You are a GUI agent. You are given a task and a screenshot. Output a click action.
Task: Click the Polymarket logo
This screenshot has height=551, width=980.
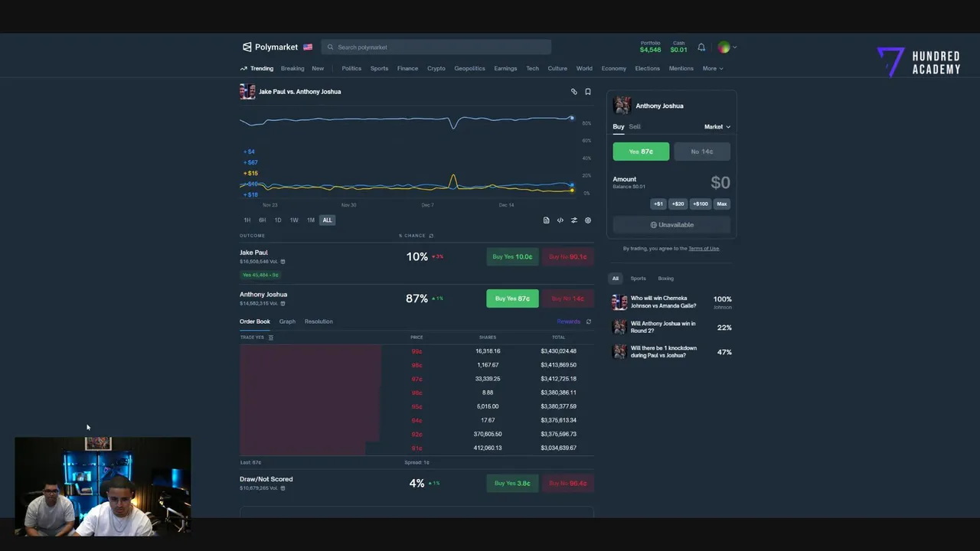pyautogui.click(x=269, y=47)
